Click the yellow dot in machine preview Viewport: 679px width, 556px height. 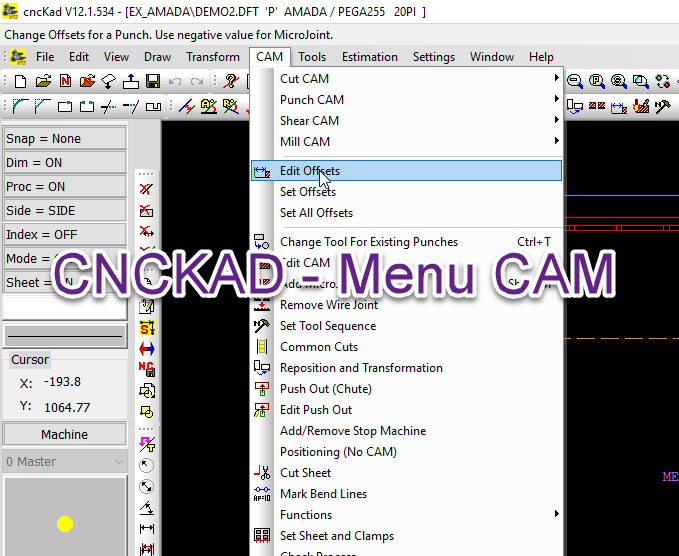click(65, 524)
